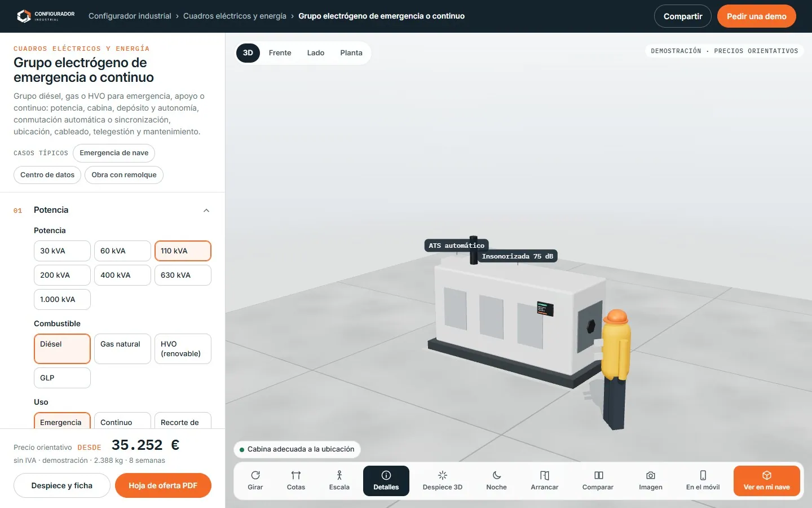The image size is (812, 508).
Task: Click Pedir una demo button
Action: (x=757, y=16)
